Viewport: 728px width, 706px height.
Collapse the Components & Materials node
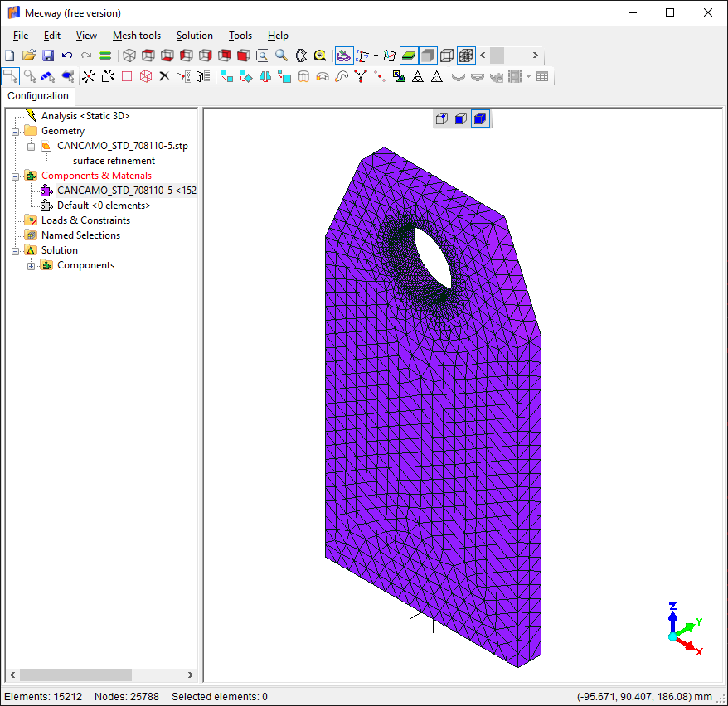click(15, 176)
